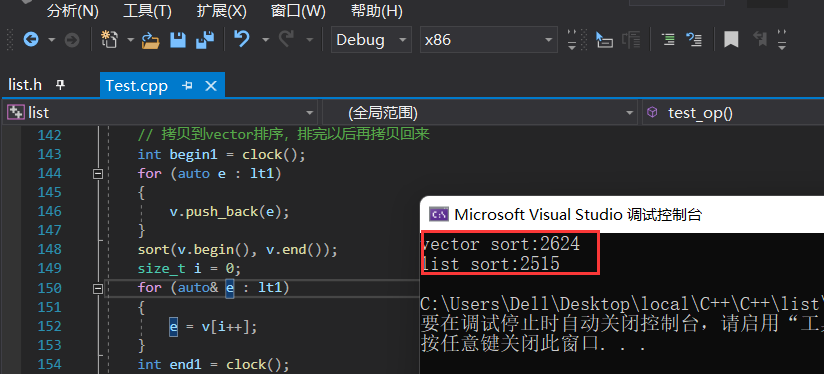Open the 扩展(X) menu

[x=221, y=11]
